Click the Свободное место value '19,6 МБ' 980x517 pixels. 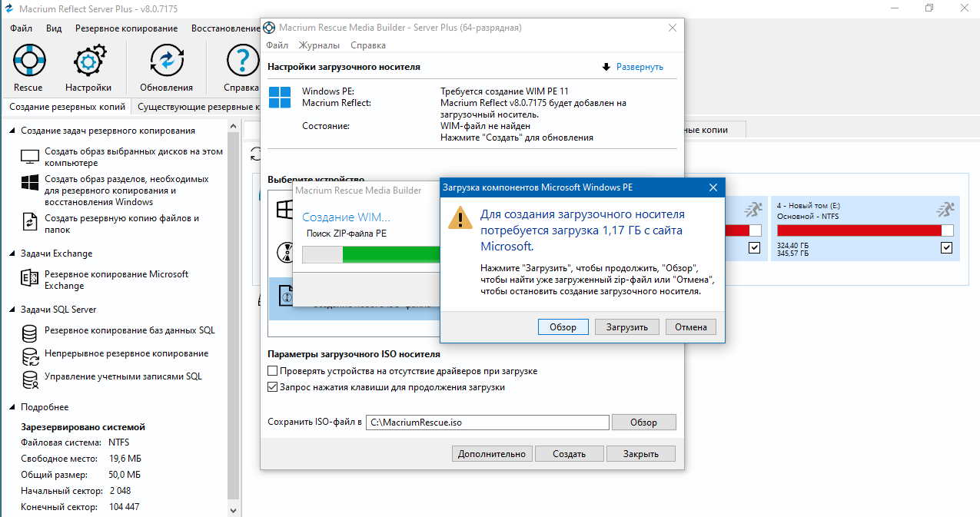(125, 459)
